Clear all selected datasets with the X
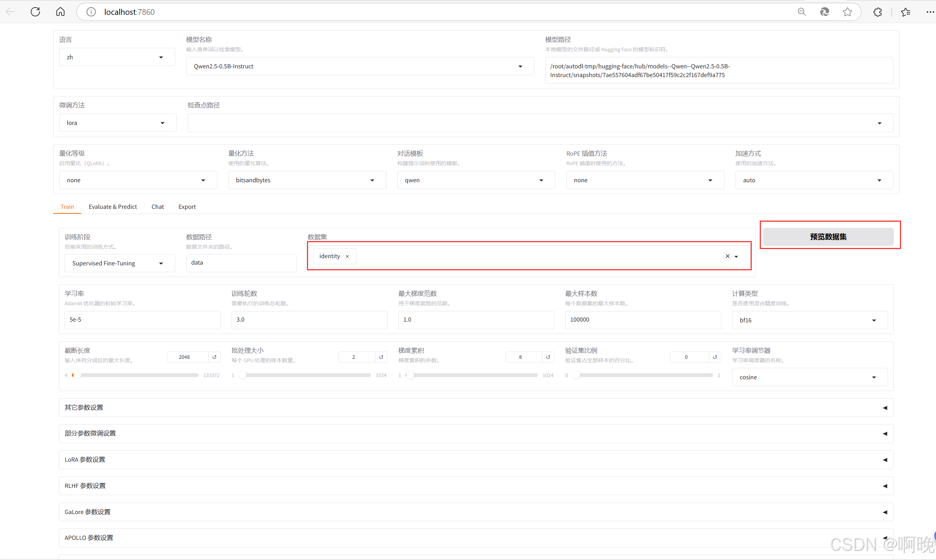The image size is (936, 560). tap(727, 256)
